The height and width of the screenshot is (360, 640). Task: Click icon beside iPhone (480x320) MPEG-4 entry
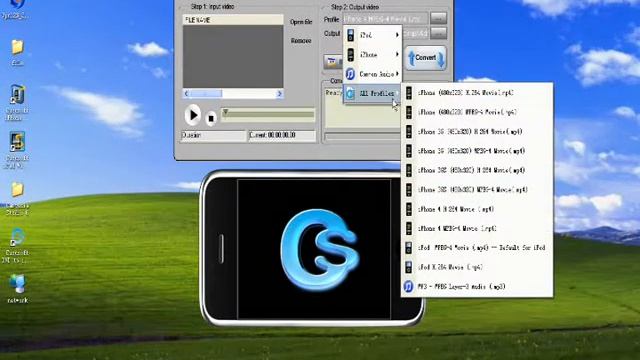[409, 112]
